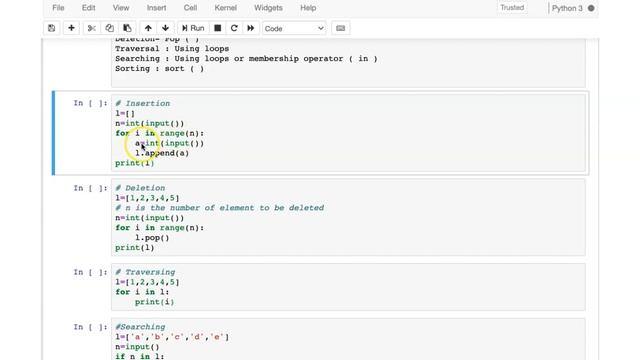Click inside the Insertion code cell
Image resolution: width=640 pixels, height=360 pixels.
point(348,133)
